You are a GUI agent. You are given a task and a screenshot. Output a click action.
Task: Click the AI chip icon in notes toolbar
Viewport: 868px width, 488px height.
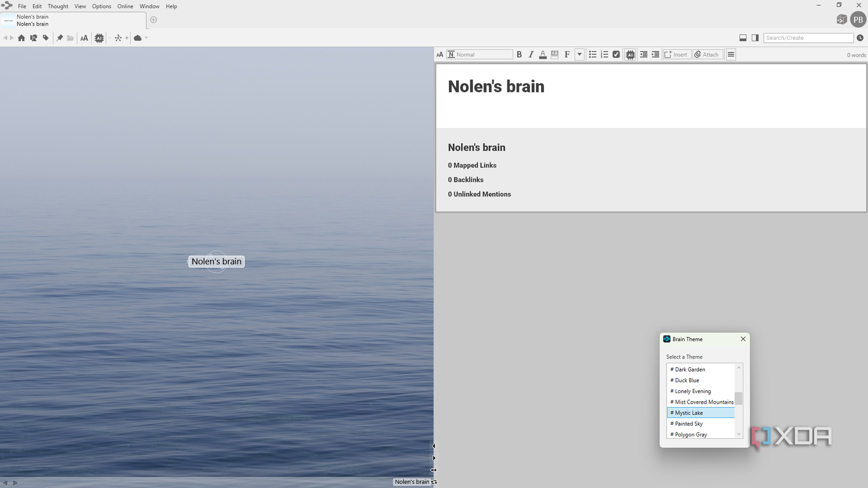click(x=630, y=54)
